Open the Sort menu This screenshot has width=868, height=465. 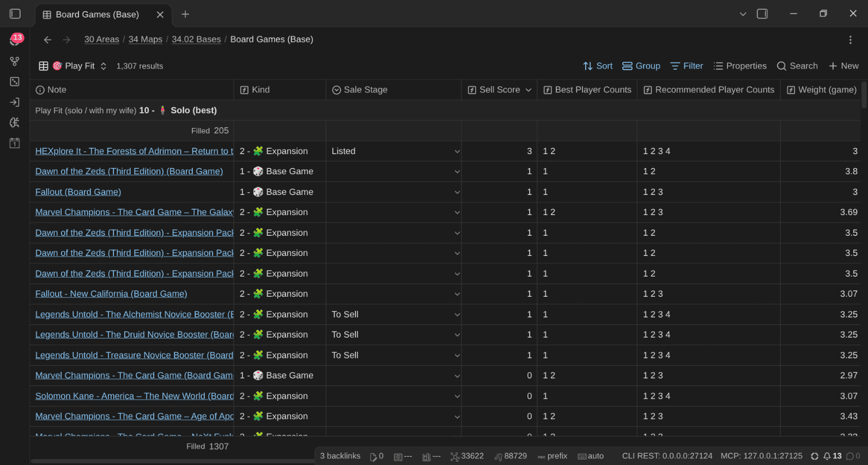(x=598, y=66)
